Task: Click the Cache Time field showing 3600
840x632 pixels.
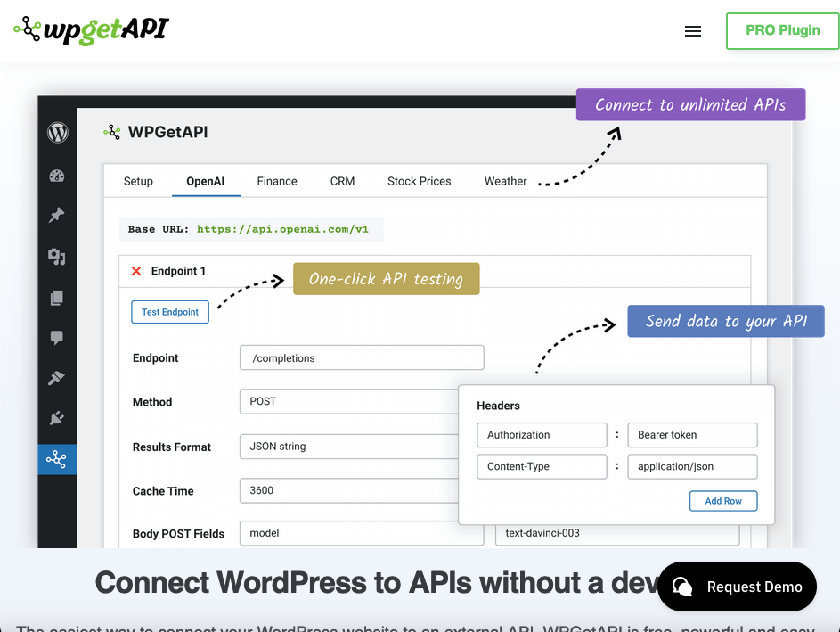Action: point(349,490)
